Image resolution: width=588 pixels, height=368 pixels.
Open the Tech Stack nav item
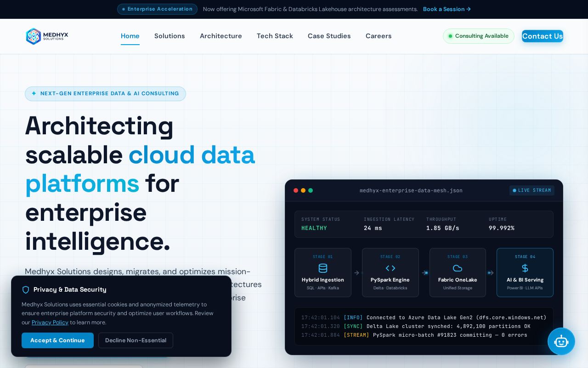pyautogui.click(x=275, y=36)
